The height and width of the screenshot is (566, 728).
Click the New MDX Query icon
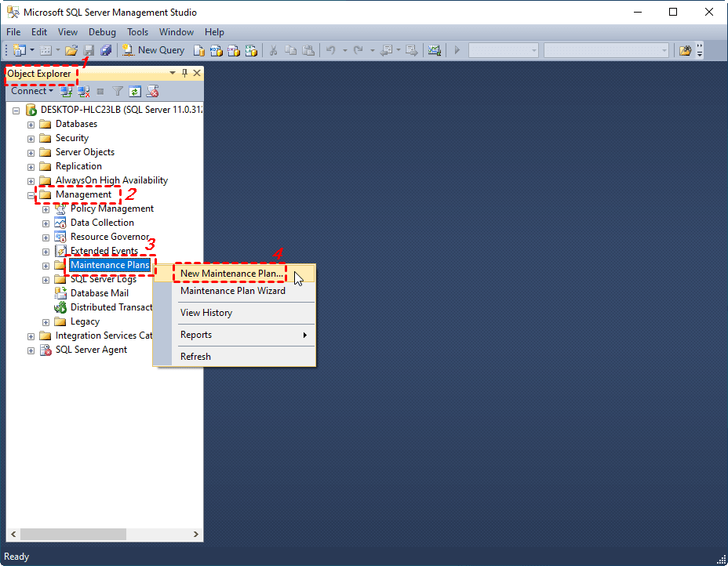(216, 49)
